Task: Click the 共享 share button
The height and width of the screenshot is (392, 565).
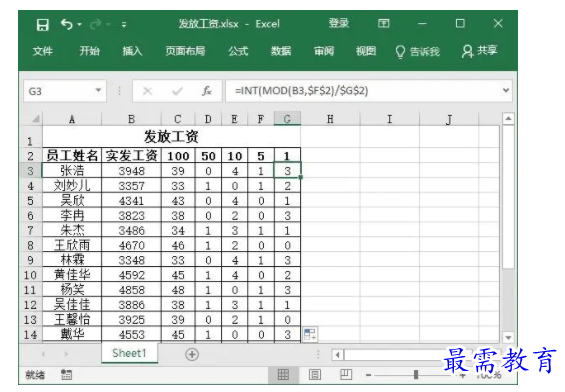Action: coord(480,51)
